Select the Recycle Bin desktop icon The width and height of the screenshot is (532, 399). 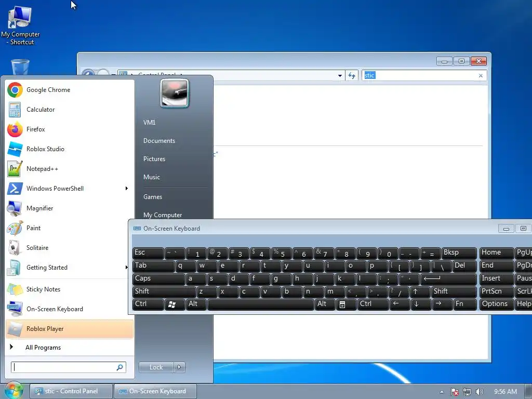click(20, 67)
